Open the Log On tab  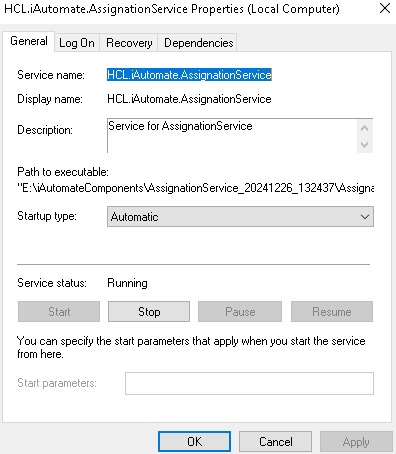click(77, 43)
